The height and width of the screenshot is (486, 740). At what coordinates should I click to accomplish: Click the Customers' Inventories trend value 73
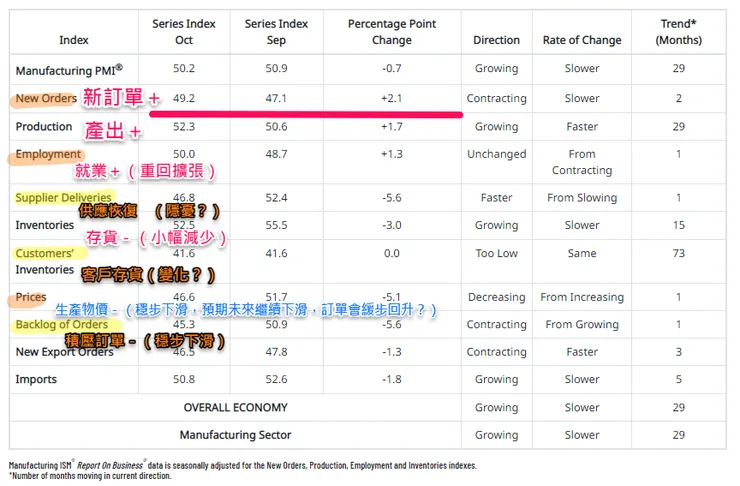point(679,254)
